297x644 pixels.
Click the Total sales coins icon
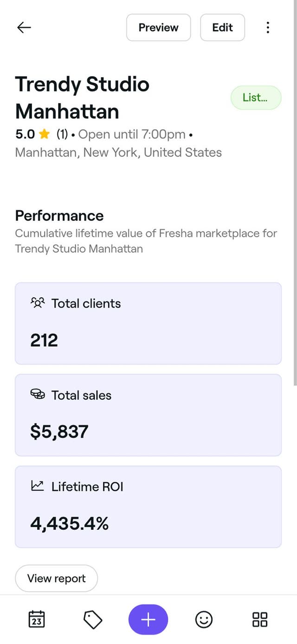38,395
